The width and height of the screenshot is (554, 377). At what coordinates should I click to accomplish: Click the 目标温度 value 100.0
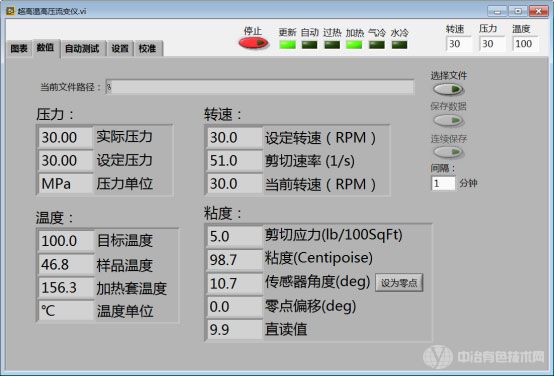click(66, 241)
